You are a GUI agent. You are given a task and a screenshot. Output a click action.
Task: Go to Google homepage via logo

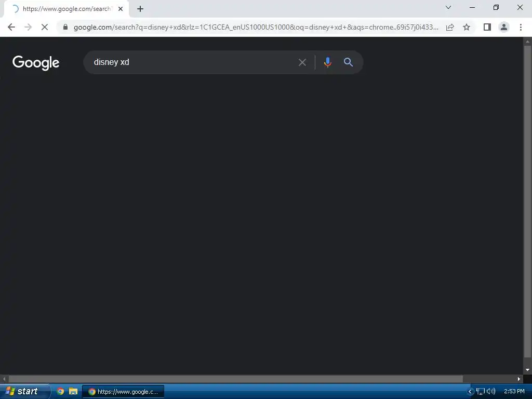[36, 63]
